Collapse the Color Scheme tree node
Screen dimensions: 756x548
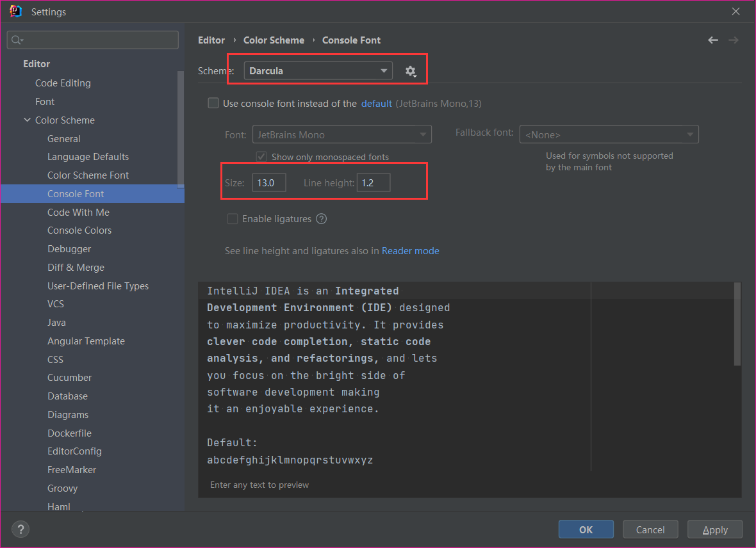click(x=27, y=120)
